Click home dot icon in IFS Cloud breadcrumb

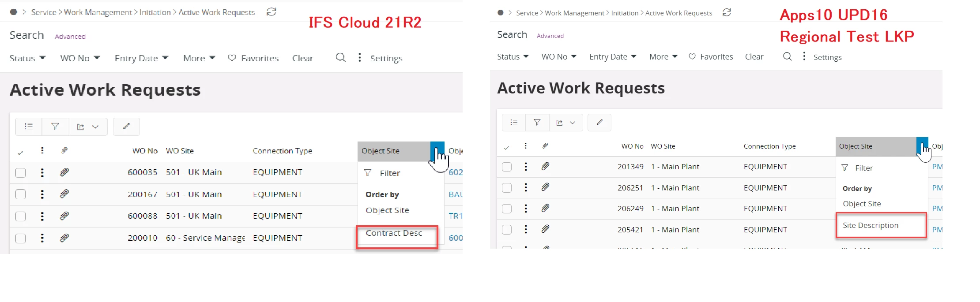(14, 12)
